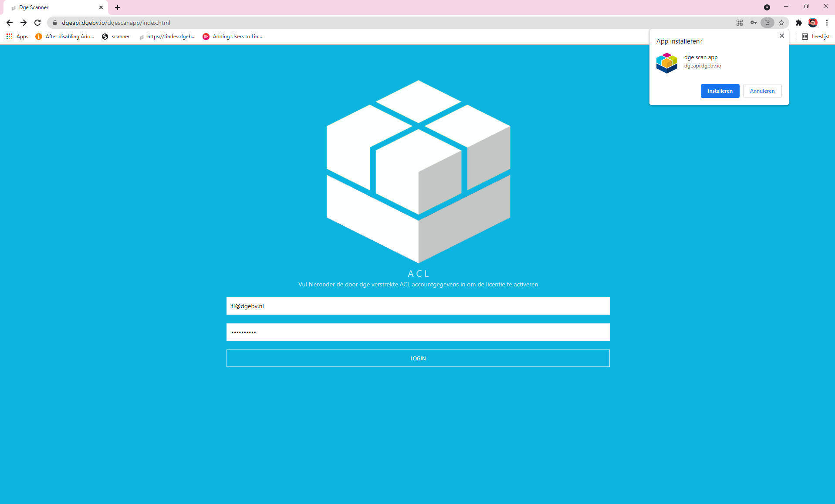
Task: Bookmark this page with star icon
Action: coord(781,23)
